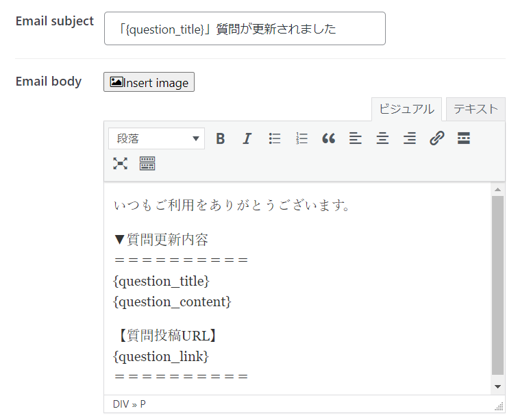The image size is (518, 420).
Task: Enter fullscreen editing mode
Action: point(121,163)
